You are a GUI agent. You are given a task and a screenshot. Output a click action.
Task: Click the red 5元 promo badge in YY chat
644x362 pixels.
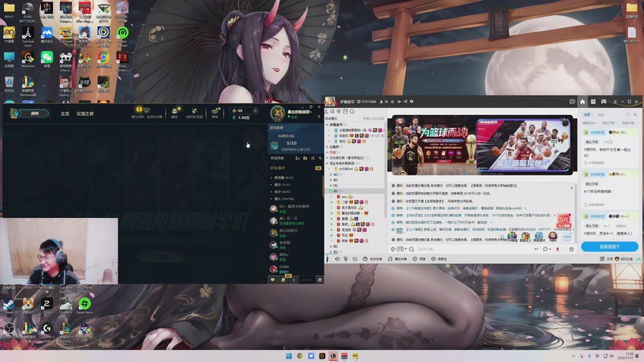564,220
